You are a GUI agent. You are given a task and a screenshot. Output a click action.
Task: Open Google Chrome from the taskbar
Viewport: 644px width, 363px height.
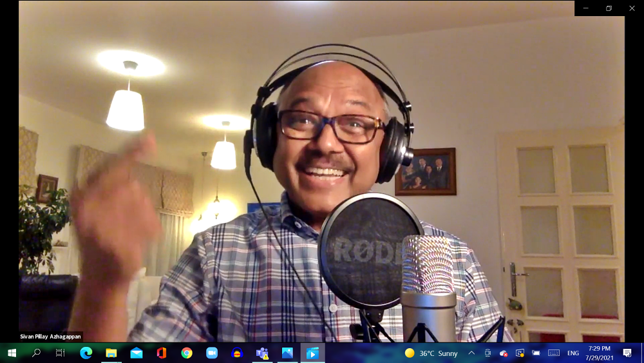click(187, 353)
